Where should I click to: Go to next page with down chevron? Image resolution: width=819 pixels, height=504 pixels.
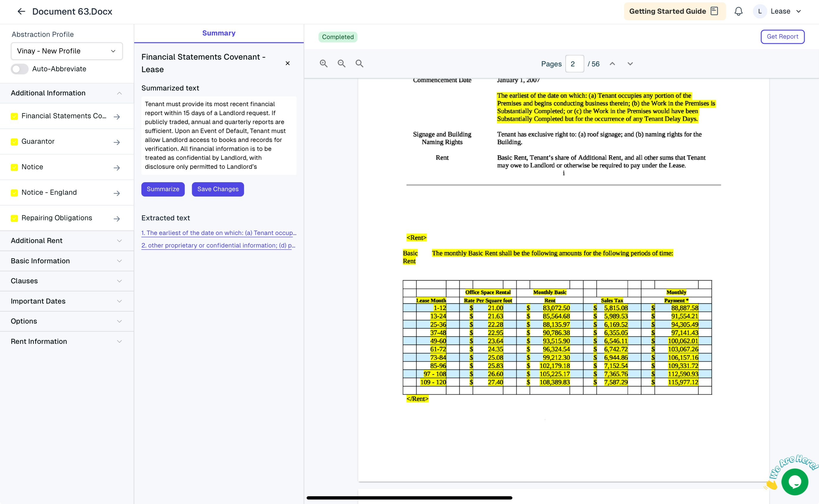630,64
